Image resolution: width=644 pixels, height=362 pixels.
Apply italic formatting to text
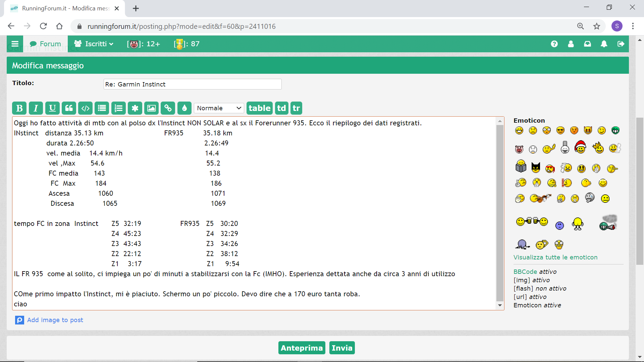pyautogui.click(x=36, y=108)
